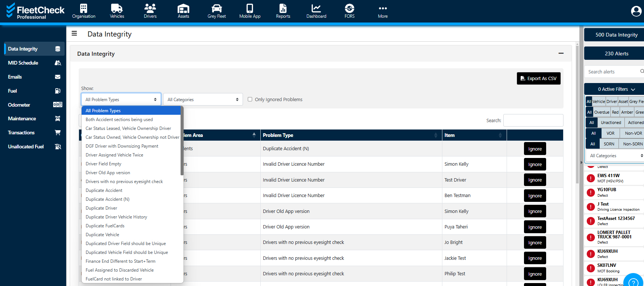
Task: Open the Assets warehouse icon
Action: point(183,8)
